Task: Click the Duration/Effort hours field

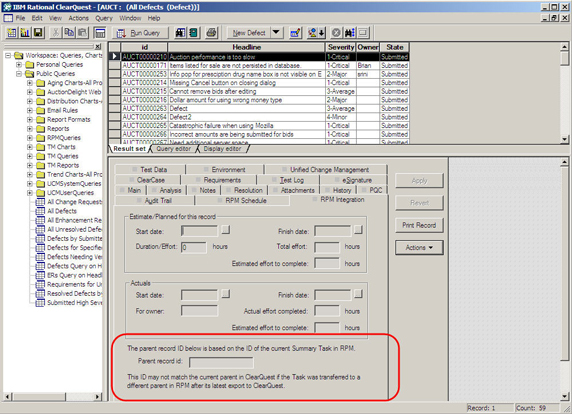Action: tap(194, 247)
